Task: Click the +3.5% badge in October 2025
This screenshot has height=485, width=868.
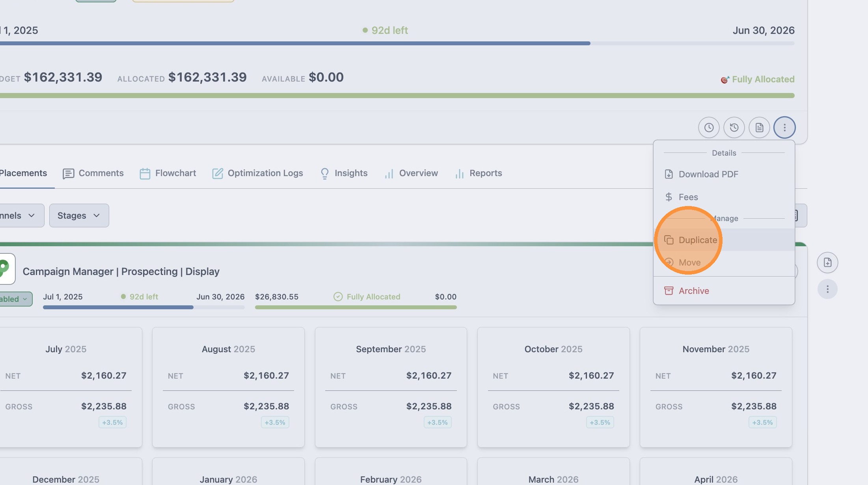Action: (600, 422)
